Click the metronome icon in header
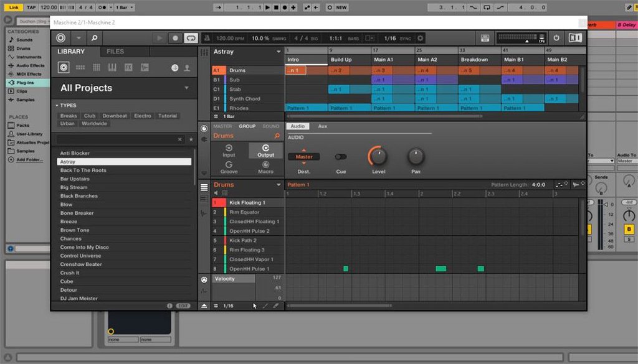Image resolution: width=638 pixels, height=364 pixels. [x=207, y=38]
